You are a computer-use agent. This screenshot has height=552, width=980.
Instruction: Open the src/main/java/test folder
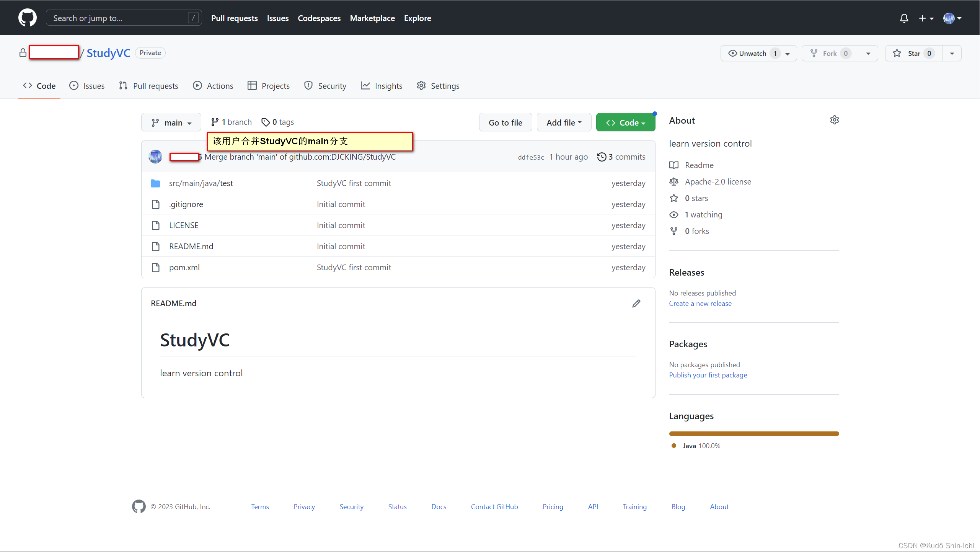[x=201, y=183]
